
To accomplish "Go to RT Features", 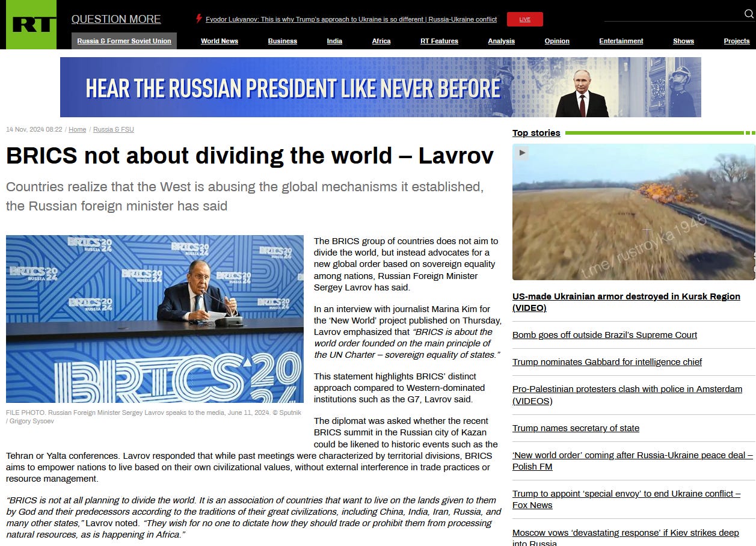I will 439,41.
